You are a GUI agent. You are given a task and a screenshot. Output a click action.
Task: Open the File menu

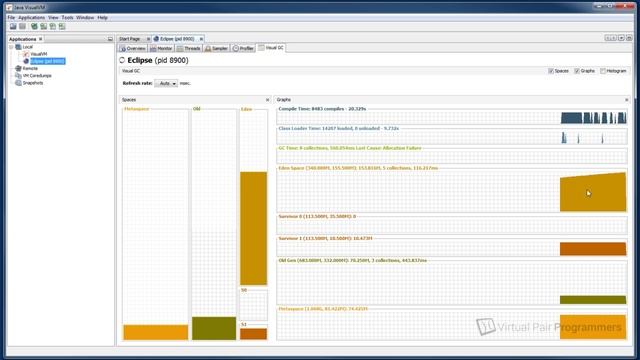pyautogui.click(x=11, y=18)
